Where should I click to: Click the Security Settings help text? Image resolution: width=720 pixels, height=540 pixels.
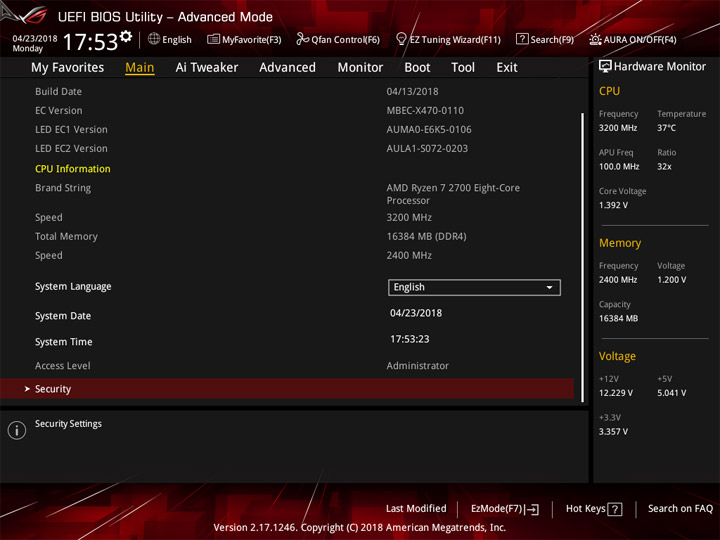68,424
